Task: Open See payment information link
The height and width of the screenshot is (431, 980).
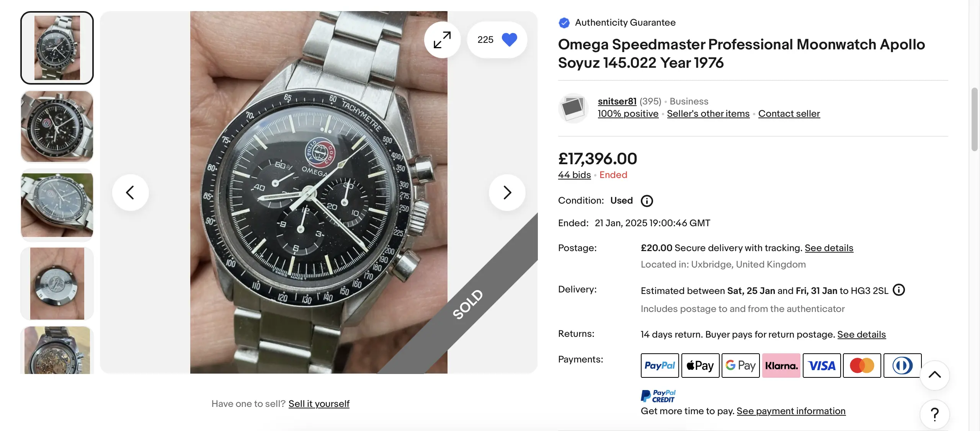Action: click(x=791, y=411)
